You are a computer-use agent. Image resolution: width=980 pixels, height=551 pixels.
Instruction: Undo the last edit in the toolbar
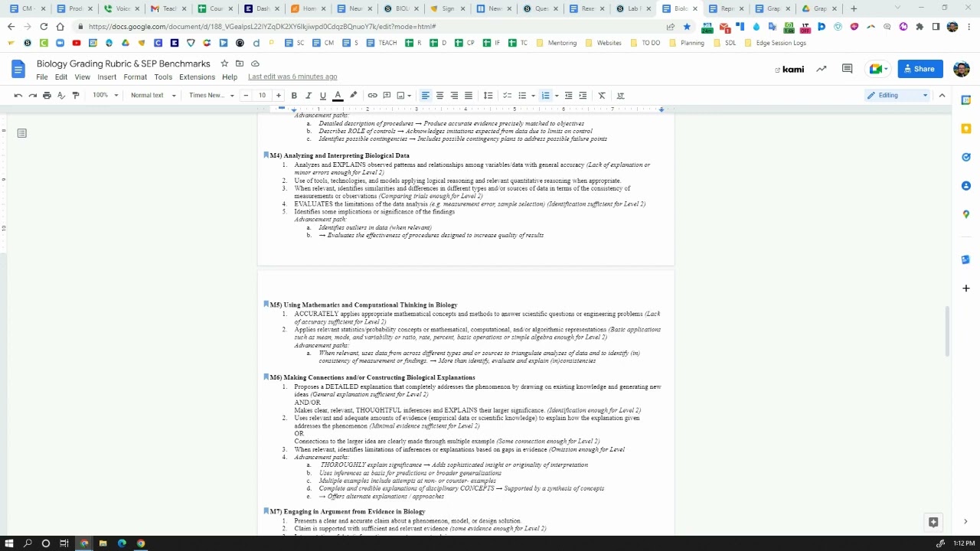click(x=18, y=96)
